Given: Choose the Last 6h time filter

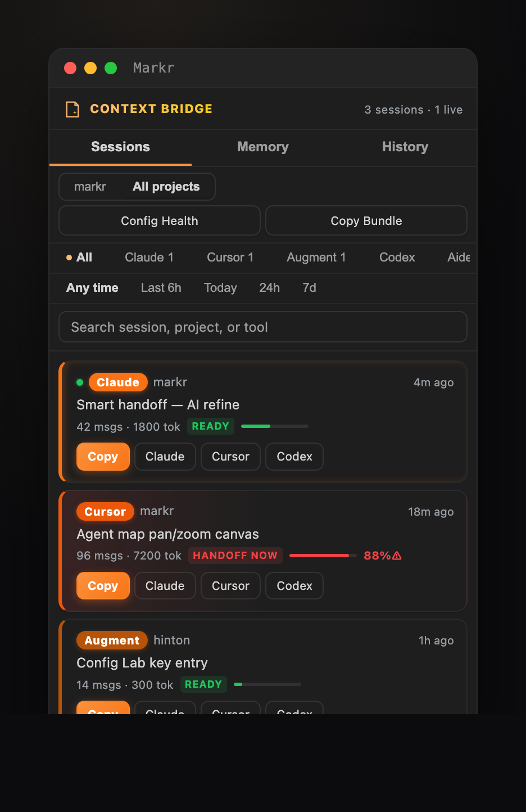Looking at the screenshot, I should click(x=161, y=288).
